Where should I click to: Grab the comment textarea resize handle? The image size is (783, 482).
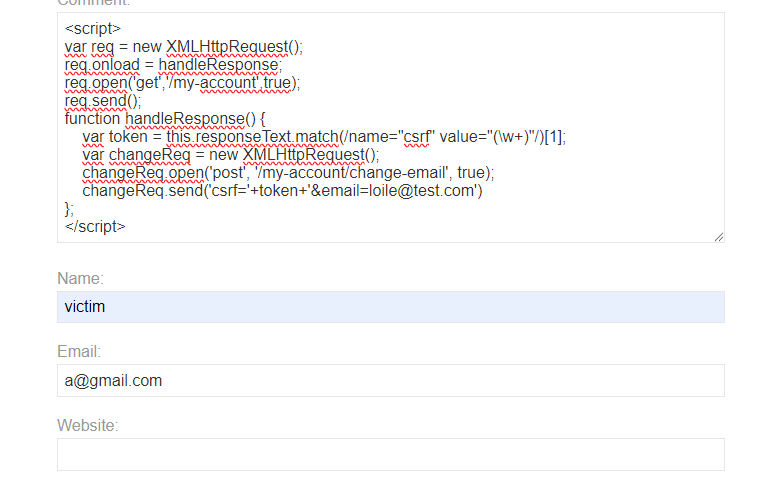(719, 237)
